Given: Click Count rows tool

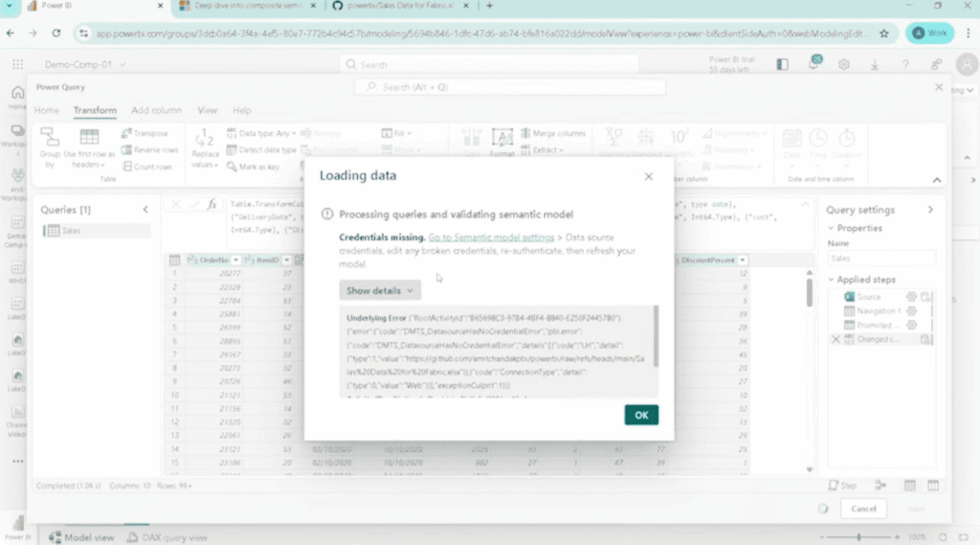Looking at the screenshot, I should (x=146, y=167).
